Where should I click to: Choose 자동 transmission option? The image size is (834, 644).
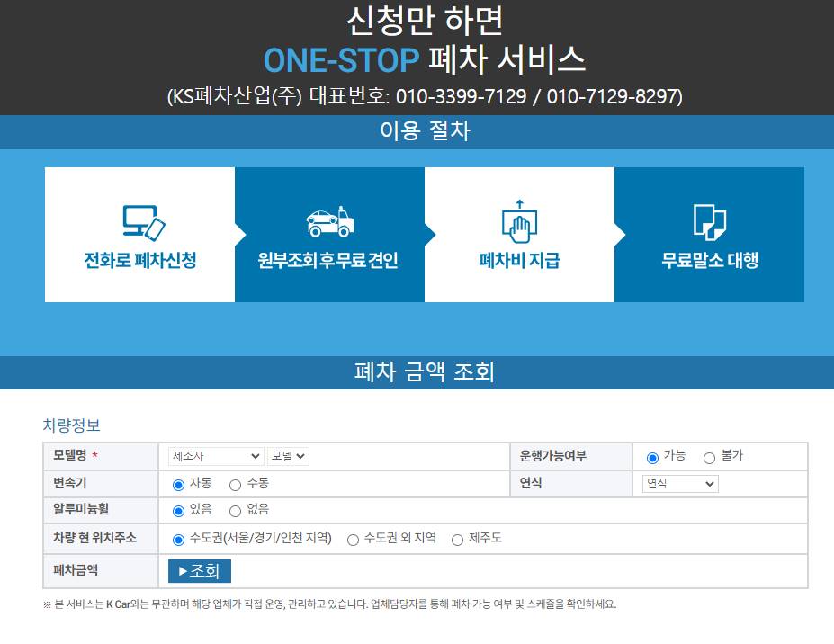(178, 485)
